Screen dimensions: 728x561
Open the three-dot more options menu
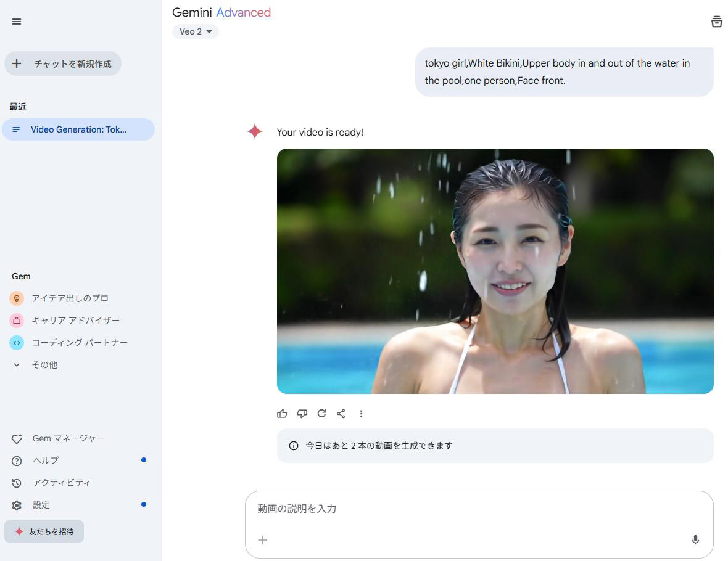pyautogui.click(x=361, y=414)
